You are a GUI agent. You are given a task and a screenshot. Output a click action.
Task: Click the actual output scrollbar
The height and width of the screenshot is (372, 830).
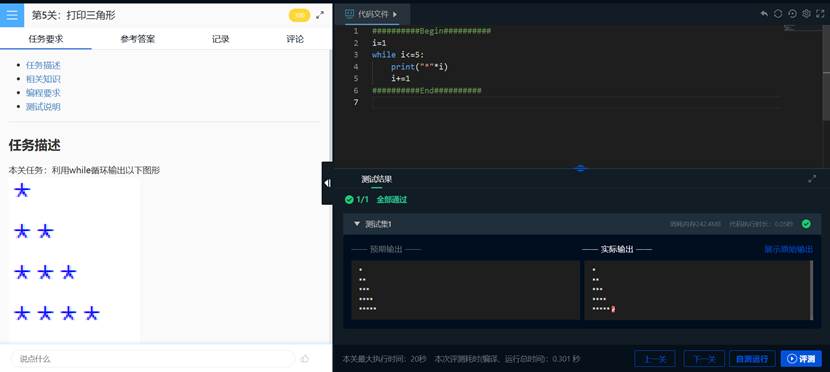coord(811,290)
